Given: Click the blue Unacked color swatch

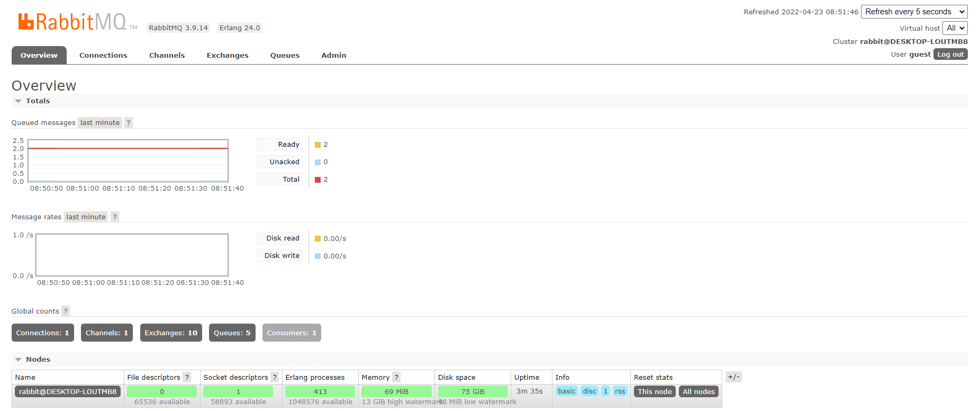Looking at the screenshot, I should click(317, 162).
